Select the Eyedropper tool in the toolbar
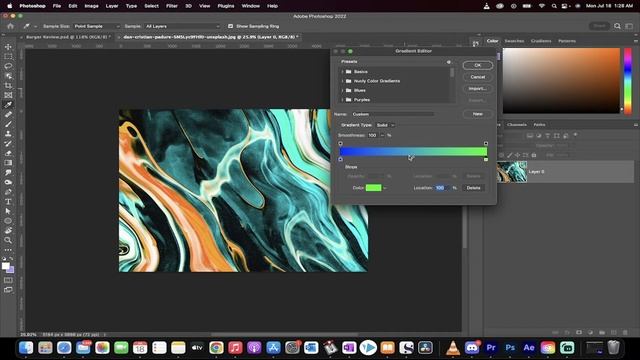Screen dimensions: 640x360 point(8,105)
